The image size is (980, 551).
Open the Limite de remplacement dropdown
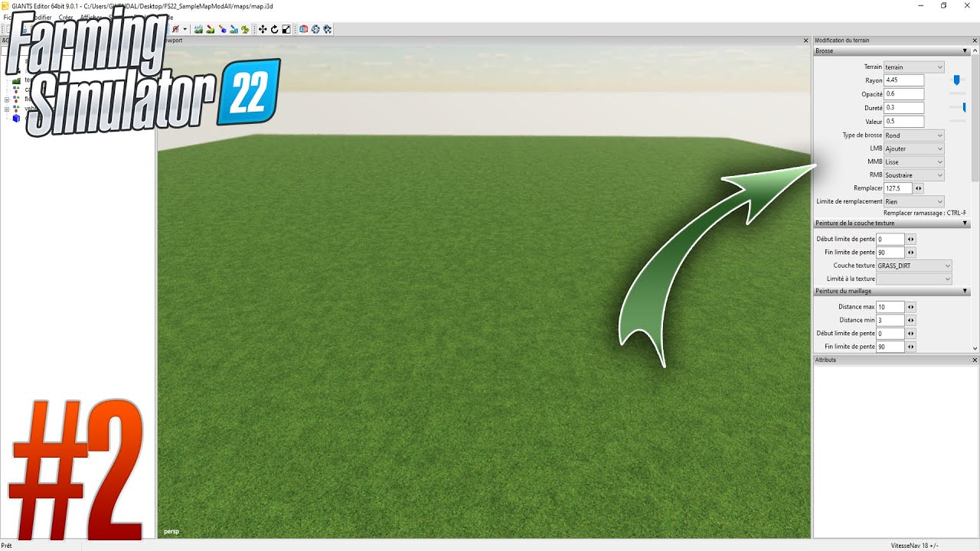pos(914,202)
